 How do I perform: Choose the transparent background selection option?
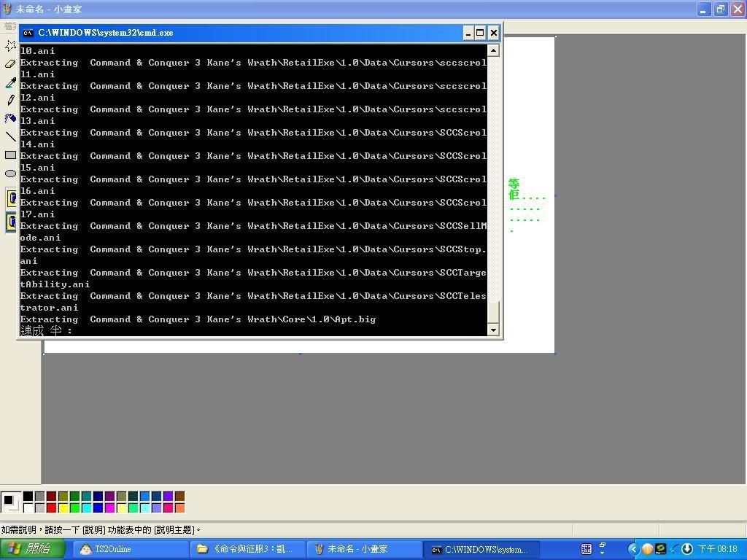(12, 222)
